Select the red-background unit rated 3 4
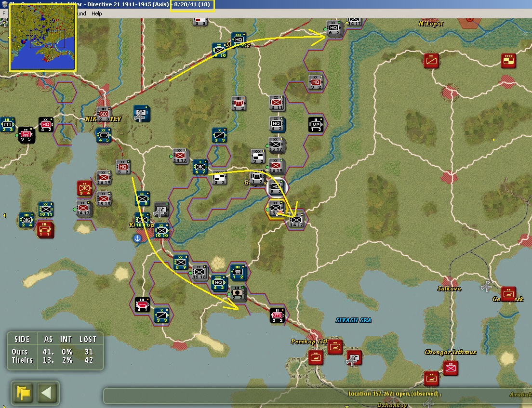This screenshot has width=532, height=408. pos(84,188)
